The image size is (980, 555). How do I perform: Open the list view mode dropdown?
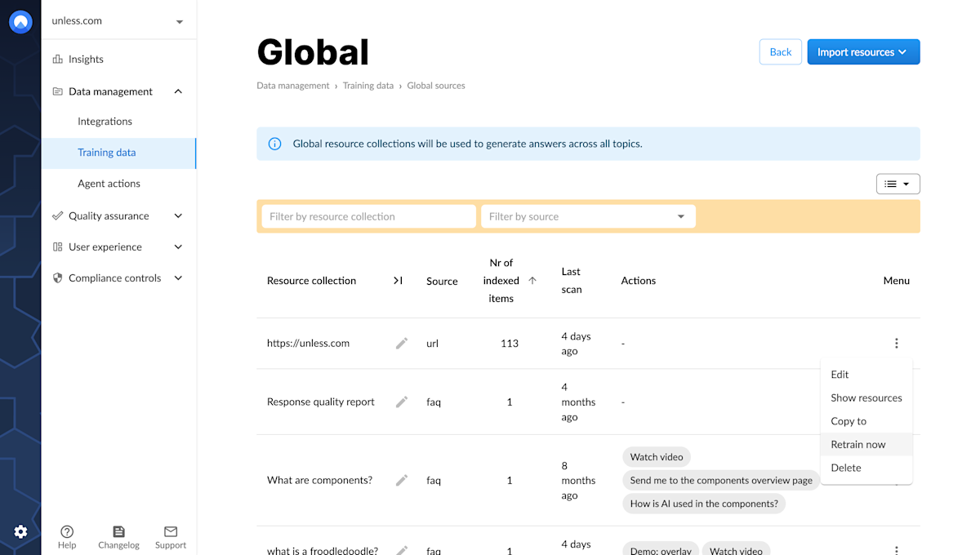pos(898,184)
